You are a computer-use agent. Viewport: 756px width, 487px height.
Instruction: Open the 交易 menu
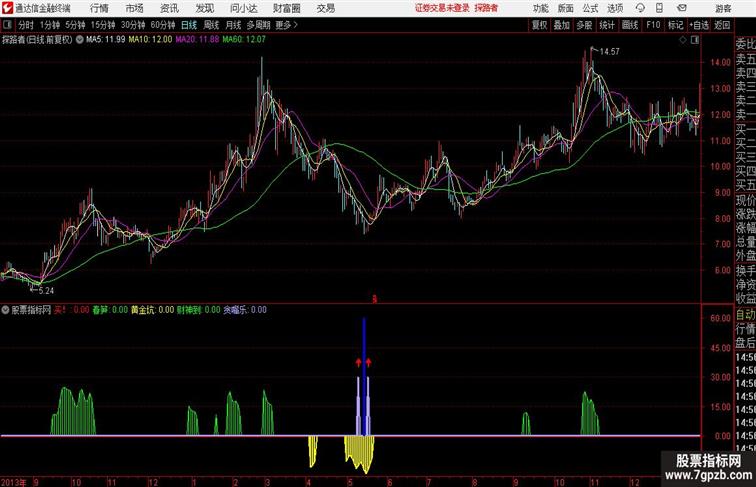pyautogui.click(x=325, y=8)
